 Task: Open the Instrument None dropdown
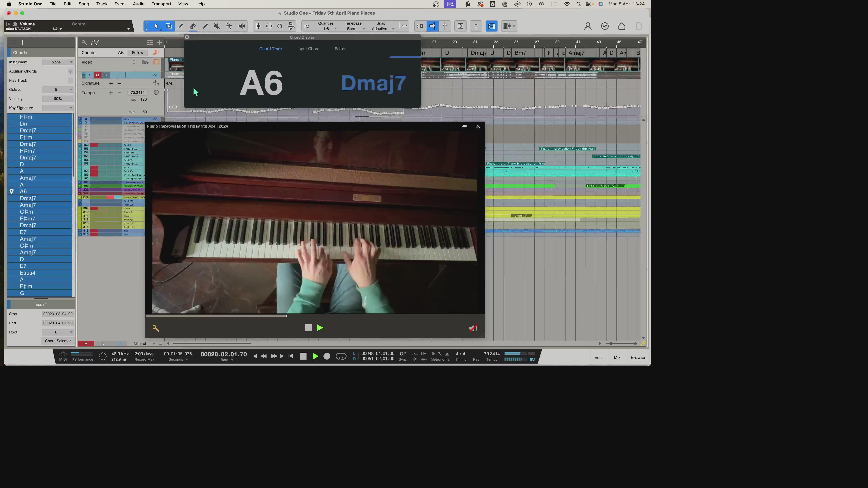(58, 62)
